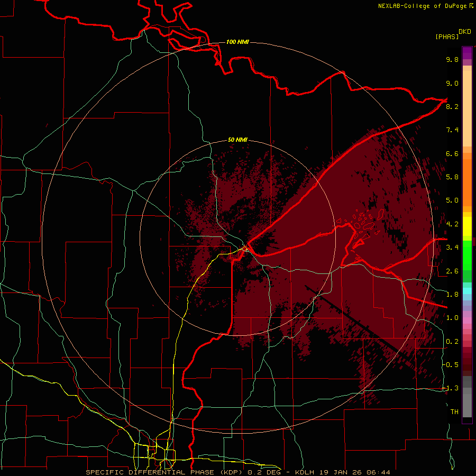Click the 1.8 value on the color scale

(x=452, y=294)
